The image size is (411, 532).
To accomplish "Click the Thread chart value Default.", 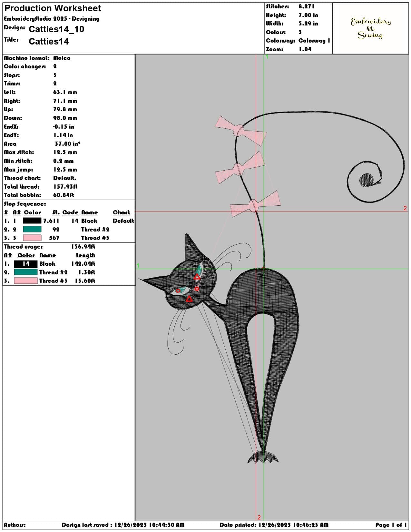I will 64,178.
